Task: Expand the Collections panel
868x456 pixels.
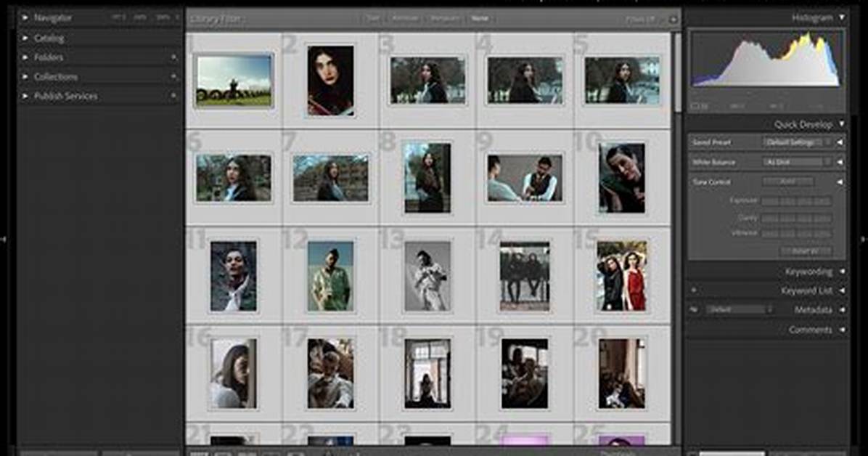Action: (25, 76)
